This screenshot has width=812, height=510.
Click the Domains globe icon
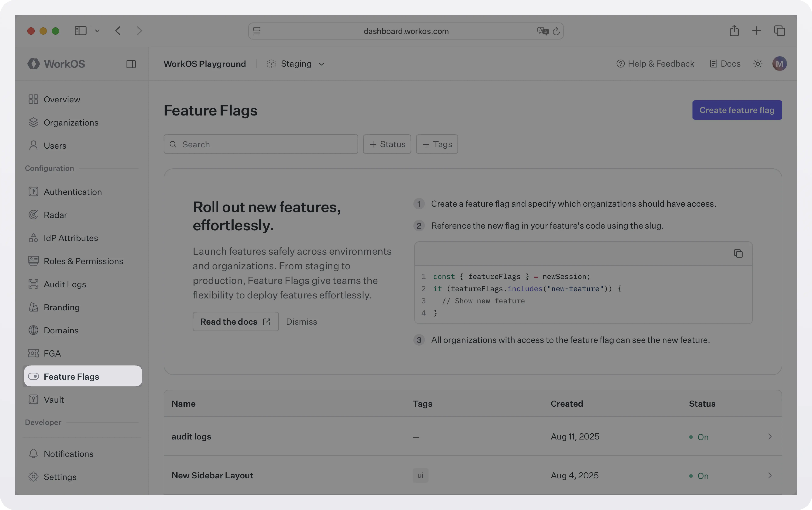point(33,330)
